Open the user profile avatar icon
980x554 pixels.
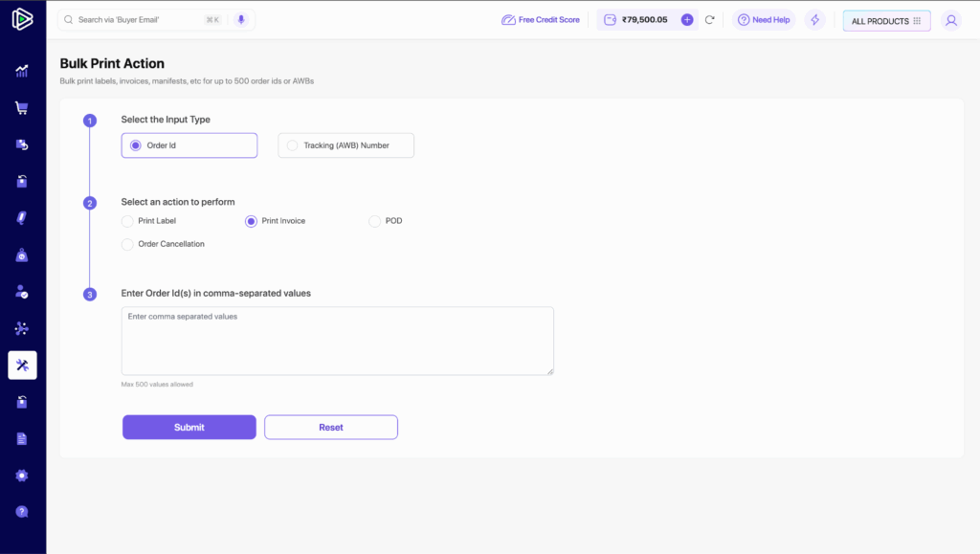(950, 20)
